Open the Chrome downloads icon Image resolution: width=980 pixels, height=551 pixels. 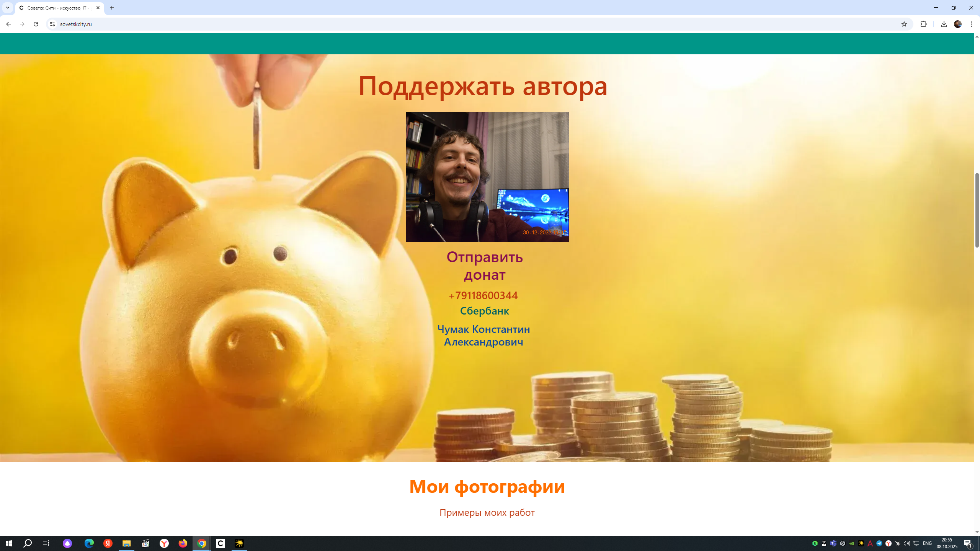(944, 24)
